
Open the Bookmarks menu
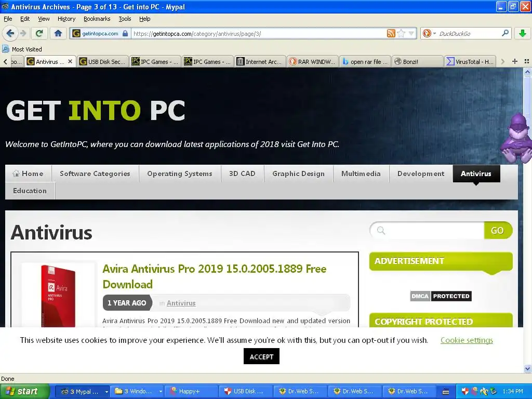click(97, 19)
